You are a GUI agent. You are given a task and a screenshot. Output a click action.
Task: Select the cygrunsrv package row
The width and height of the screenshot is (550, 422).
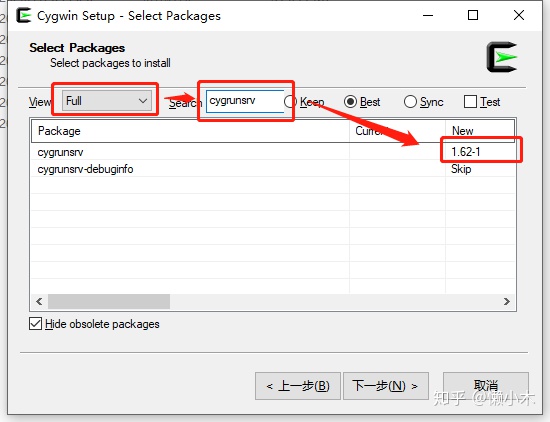273,152
